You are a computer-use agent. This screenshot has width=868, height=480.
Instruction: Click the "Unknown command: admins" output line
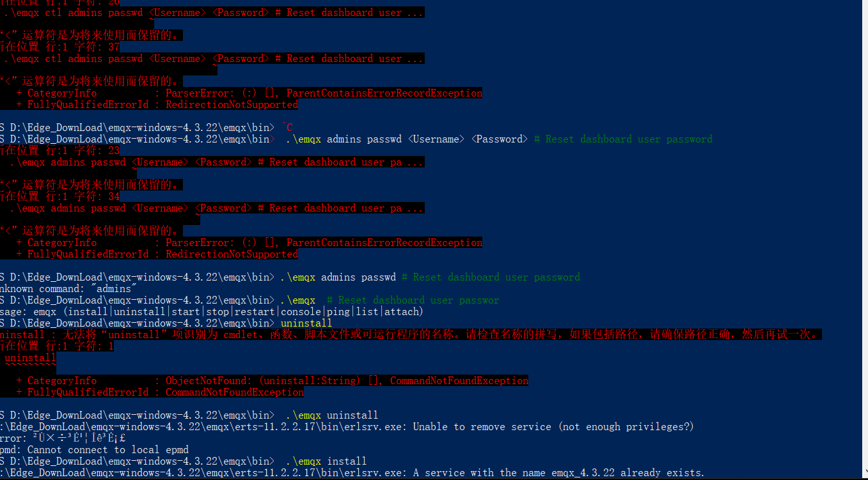coord(69,289)
